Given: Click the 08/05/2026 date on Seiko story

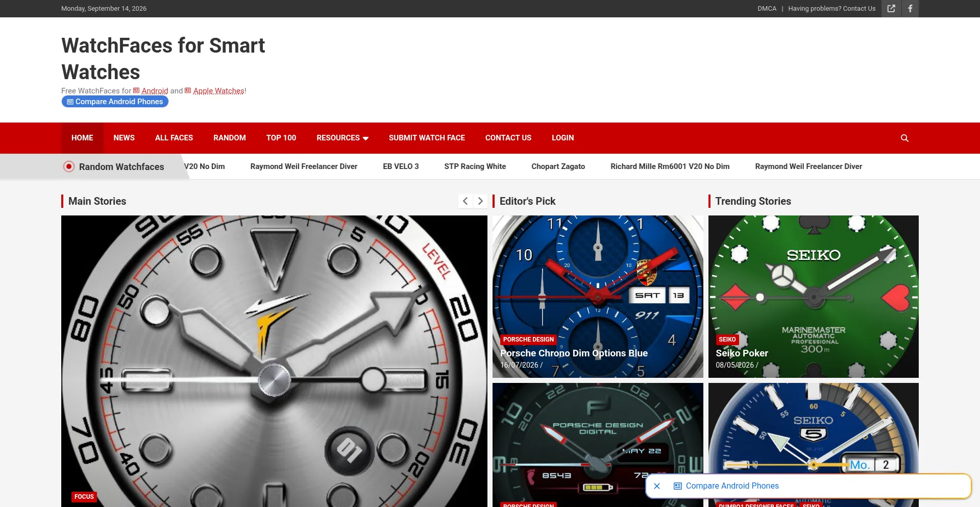Looking at the screenshot, I should coord(734,365).
